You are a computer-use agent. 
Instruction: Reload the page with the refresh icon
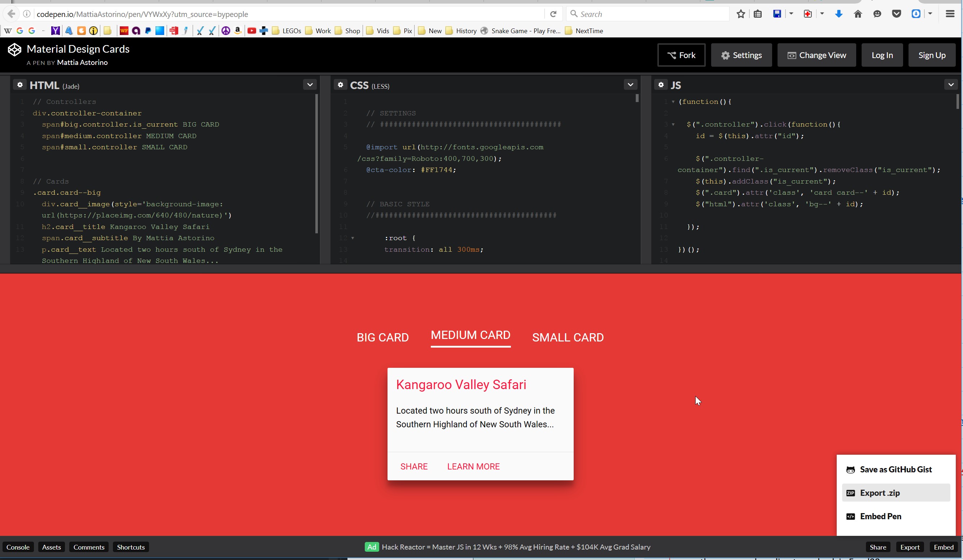pyautogui.click(x=553, y=14)
